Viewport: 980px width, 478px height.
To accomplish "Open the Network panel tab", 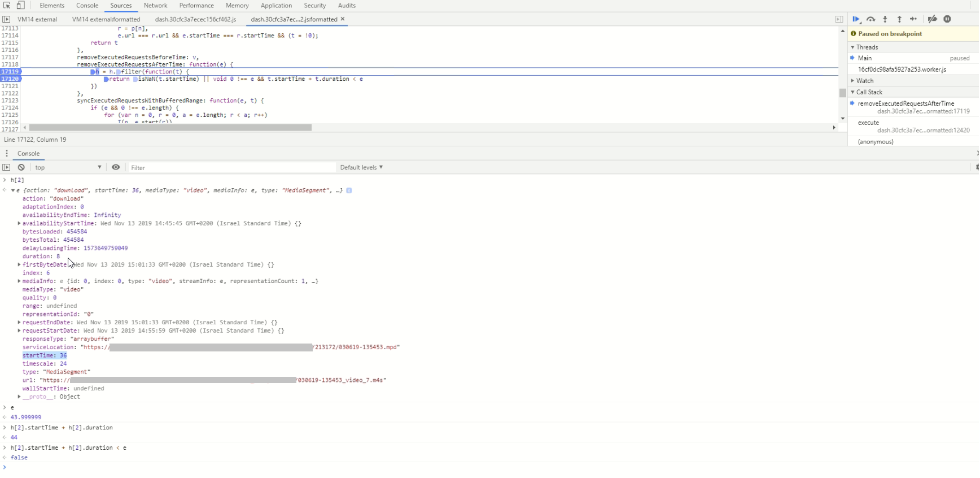I will point(155,6).
